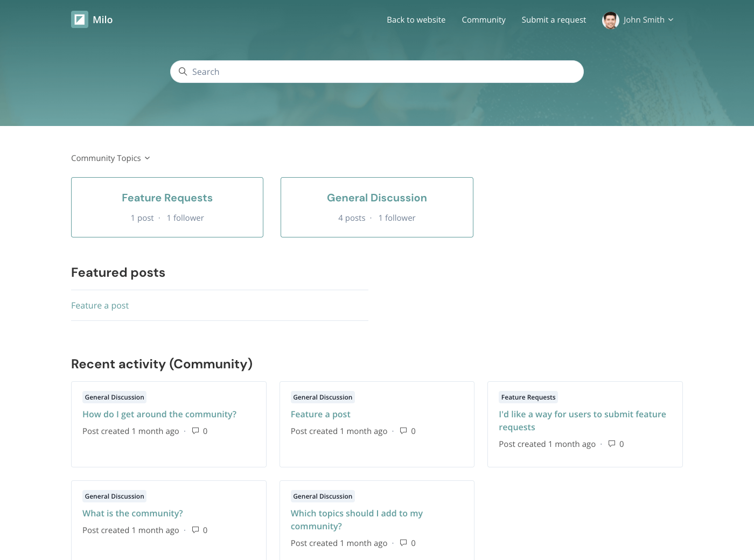754x560 pixels.
Task: Click the Milo logo icon
Action: [80, 20]
